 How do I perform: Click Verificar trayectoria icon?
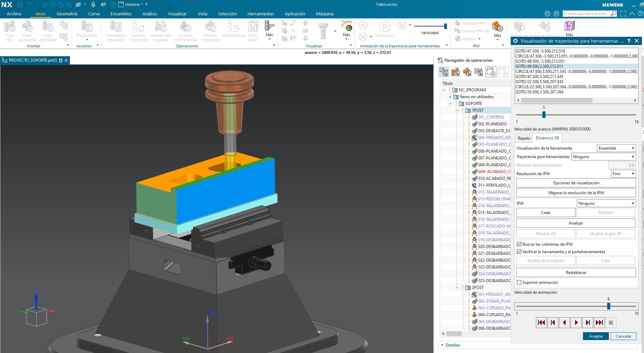210,27
